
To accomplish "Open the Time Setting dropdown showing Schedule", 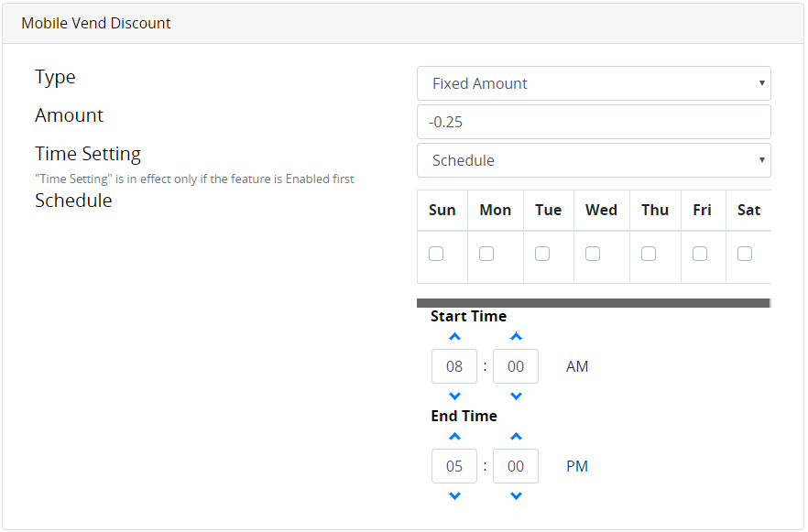I will pyautogui.click(x=594, y=160).
